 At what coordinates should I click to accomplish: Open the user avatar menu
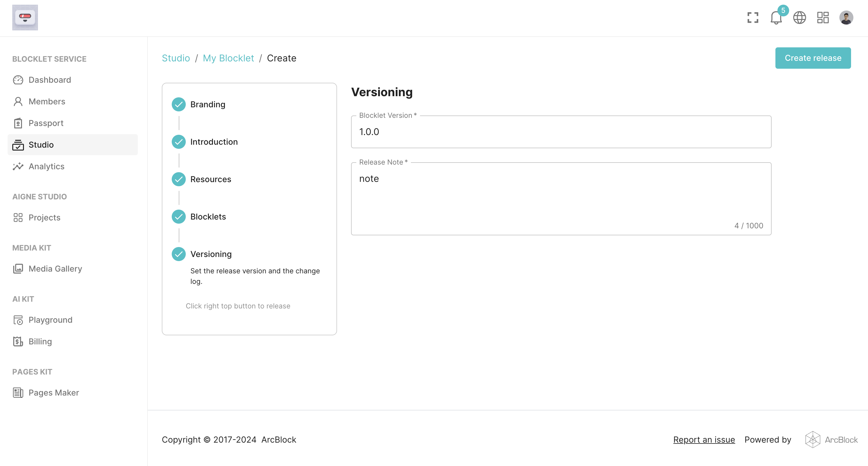846,18
